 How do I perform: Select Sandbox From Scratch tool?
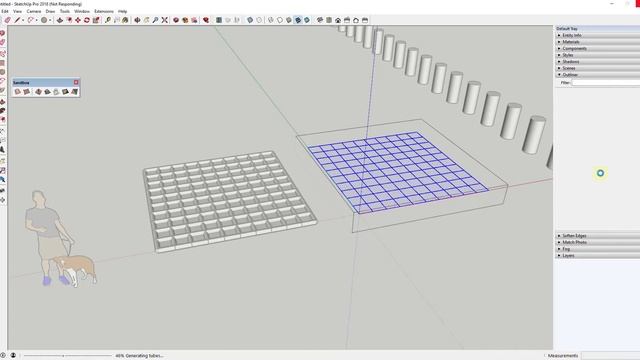coord(27,92)
